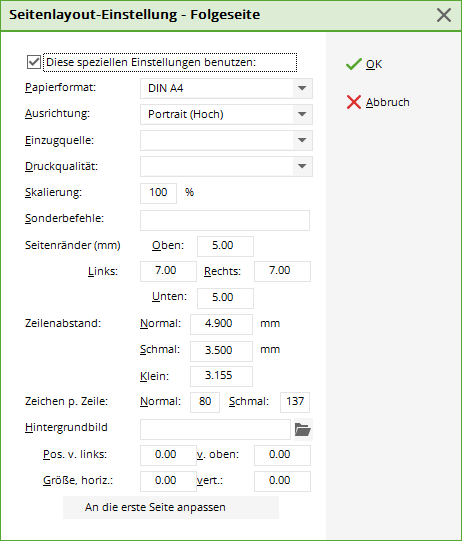462x541 pixels.
Task: Click the Zeichen p. Zeile Schmal field
Action: (295, 402)
